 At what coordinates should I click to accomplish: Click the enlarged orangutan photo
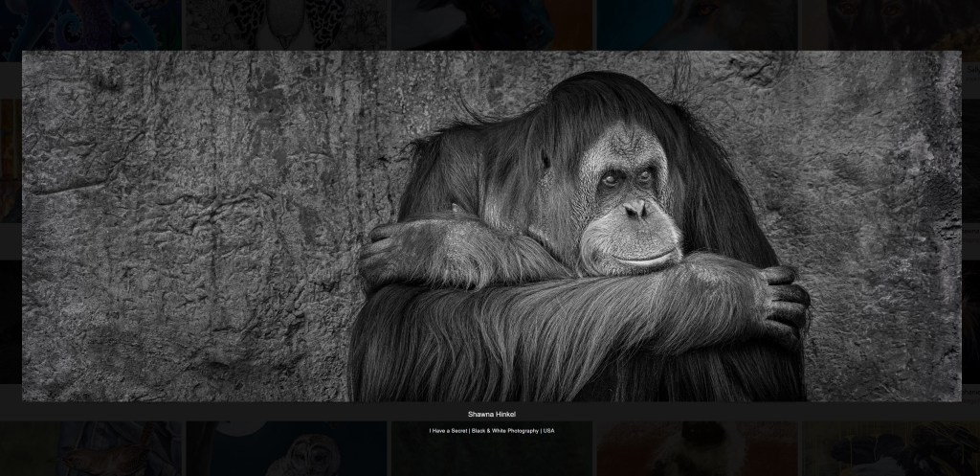coord(491,226)
